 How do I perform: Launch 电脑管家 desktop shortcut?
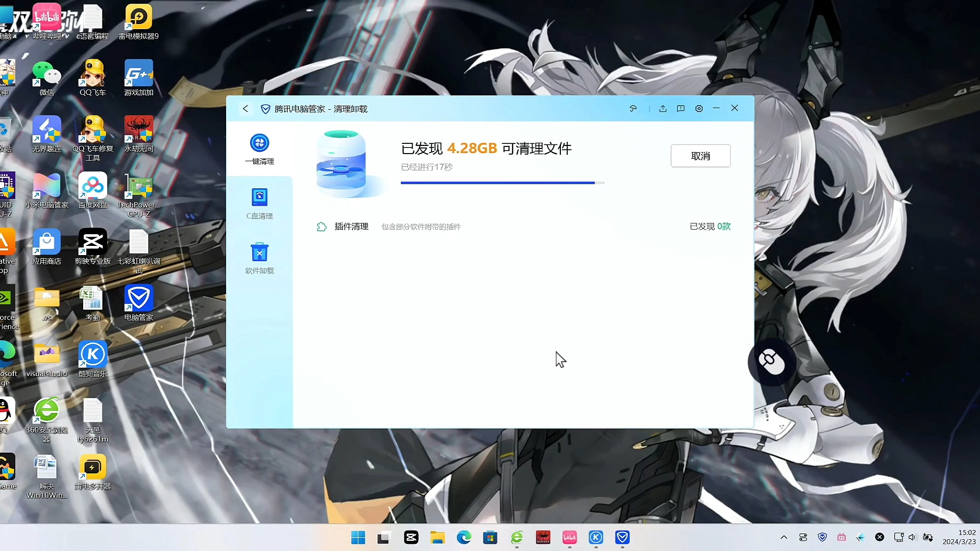(x=138, y=303)
